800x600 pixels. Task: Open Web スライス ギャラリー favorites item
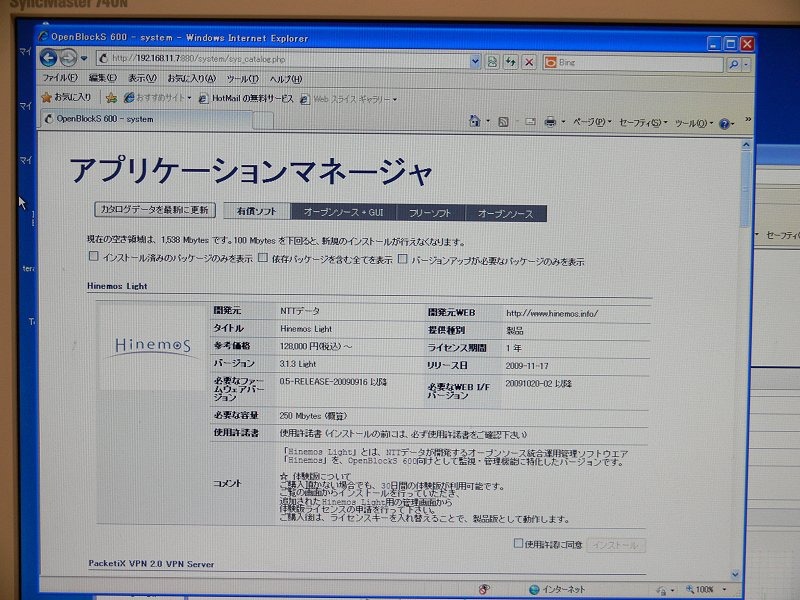coord(348,99)
